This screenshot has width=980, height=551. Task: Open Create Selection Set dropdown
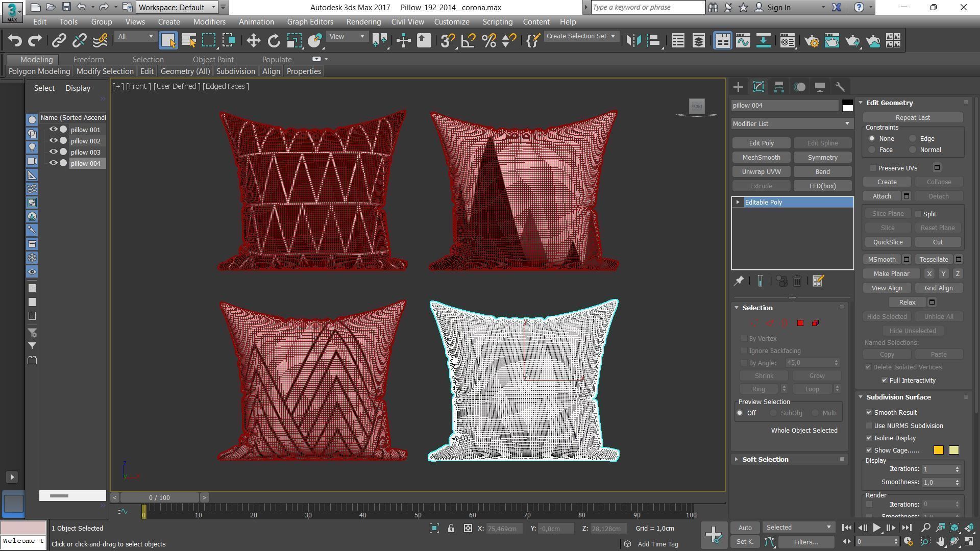(581, 36)
